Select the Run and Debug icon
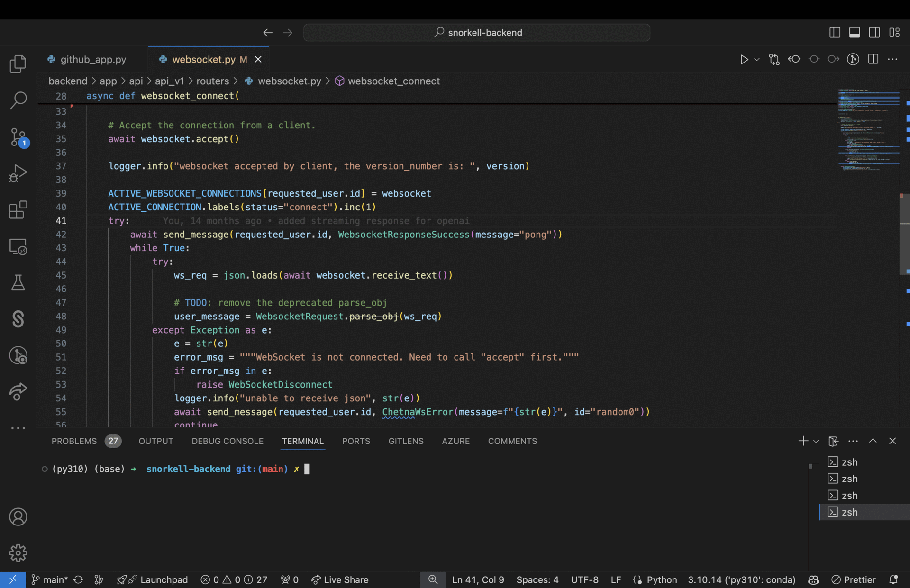The width and height of the screenshot is (910, 588). tap(18, 173)
